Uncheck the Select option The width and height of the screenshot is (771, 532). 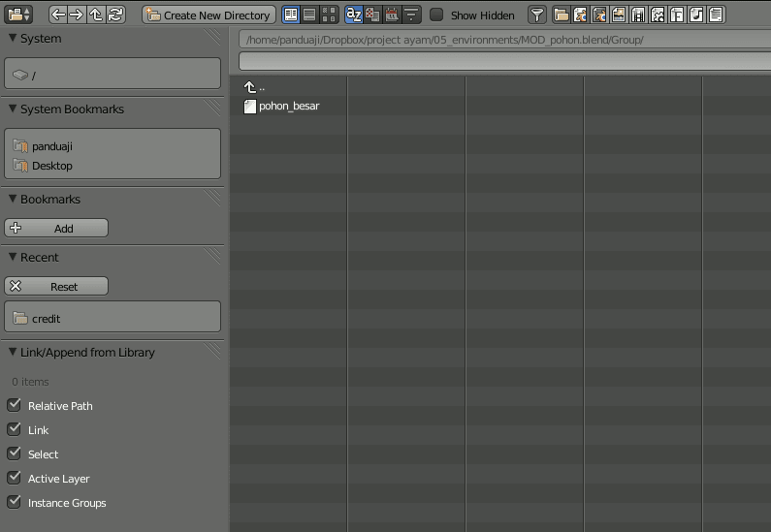click(15, 454)
